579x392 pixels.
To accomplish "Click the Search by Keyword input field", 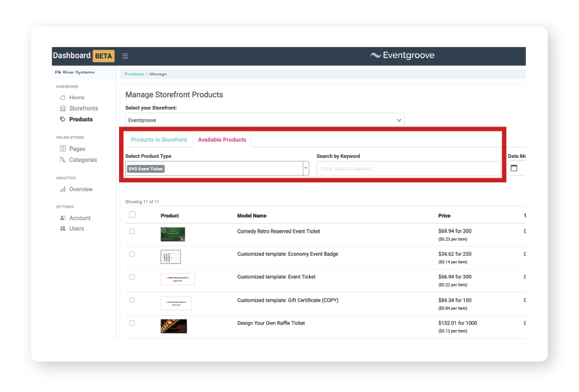I will pos(408,167).
